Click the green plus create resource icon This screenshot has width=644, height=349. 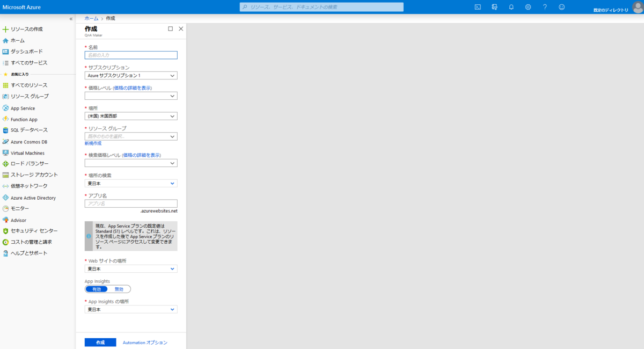[5, 29]
